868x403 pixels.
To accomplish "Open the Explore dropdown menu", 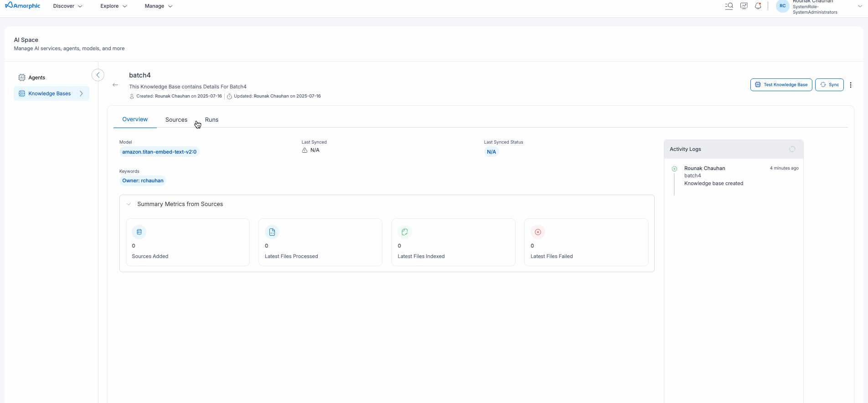I will [x=114, y=6].
